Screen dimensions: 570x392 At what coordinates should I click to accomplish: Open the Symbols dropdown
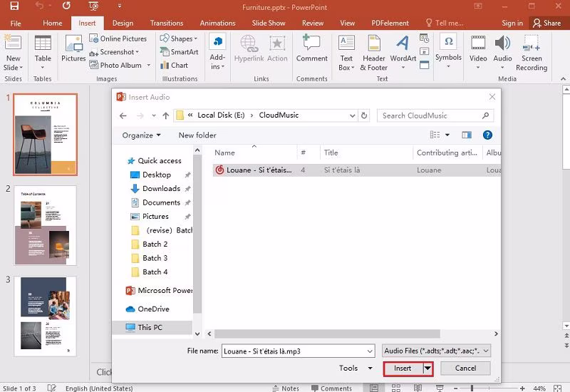pyautogui.click(x=448, y=51)
